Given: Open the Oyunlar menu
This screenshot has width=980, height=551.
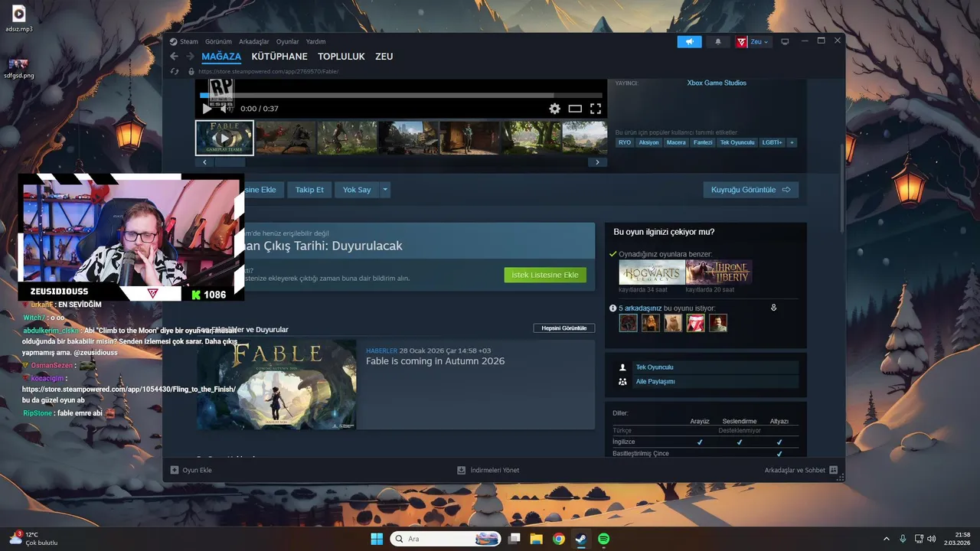Looking at the screenshot, I should [288, 41].
